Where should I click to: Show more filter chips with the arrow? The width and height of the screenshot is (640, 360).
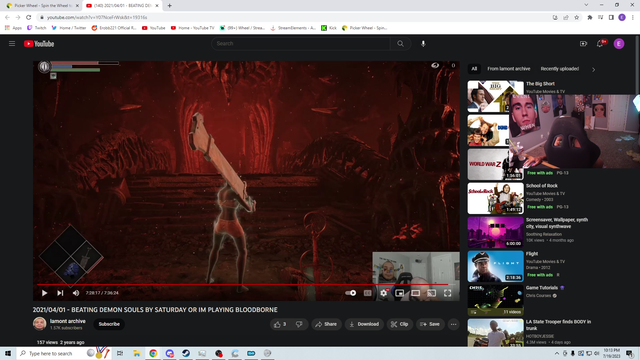pos(593,69)
